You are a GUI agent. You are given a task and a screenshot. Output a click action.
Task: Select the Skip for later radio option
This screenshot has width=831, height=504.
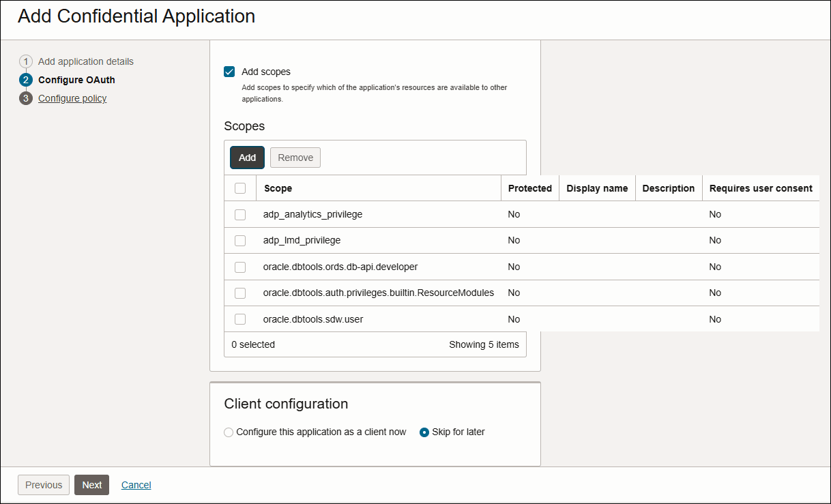(424, 432)
